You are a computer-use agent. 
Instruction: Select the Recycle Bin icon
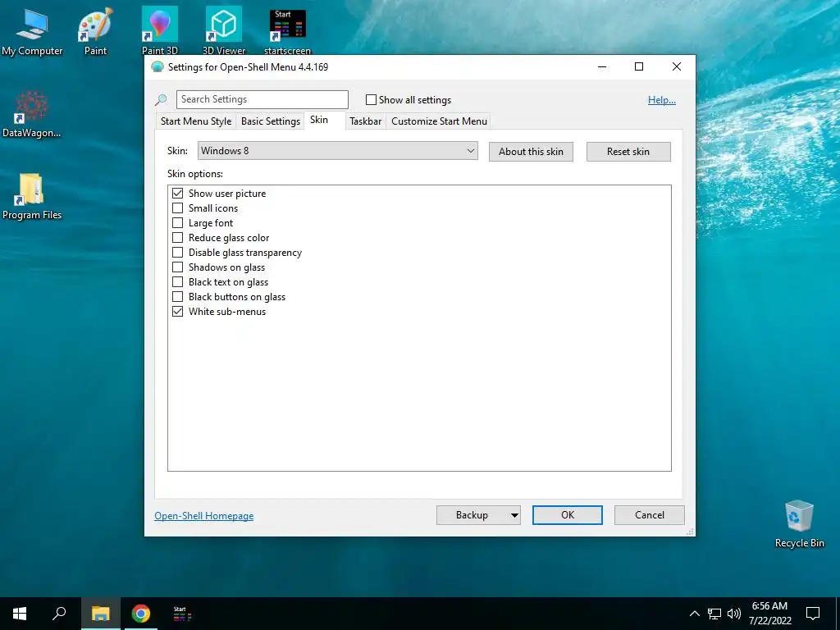pyautogui.click(x=799, y=523)
